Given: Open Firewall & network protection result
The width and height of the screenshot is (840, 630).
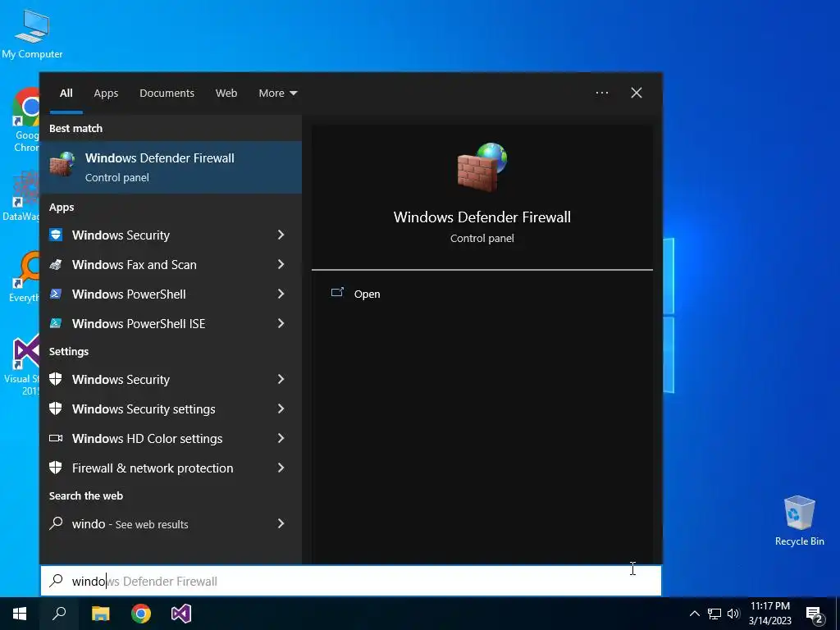Looking at the screenshot, I should (x=171, y=468).
